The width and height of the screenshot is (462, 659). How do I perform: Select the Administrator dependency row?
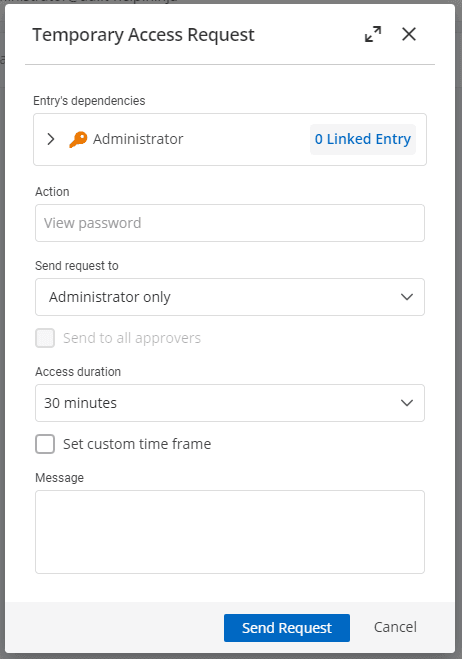click(230, 139)
